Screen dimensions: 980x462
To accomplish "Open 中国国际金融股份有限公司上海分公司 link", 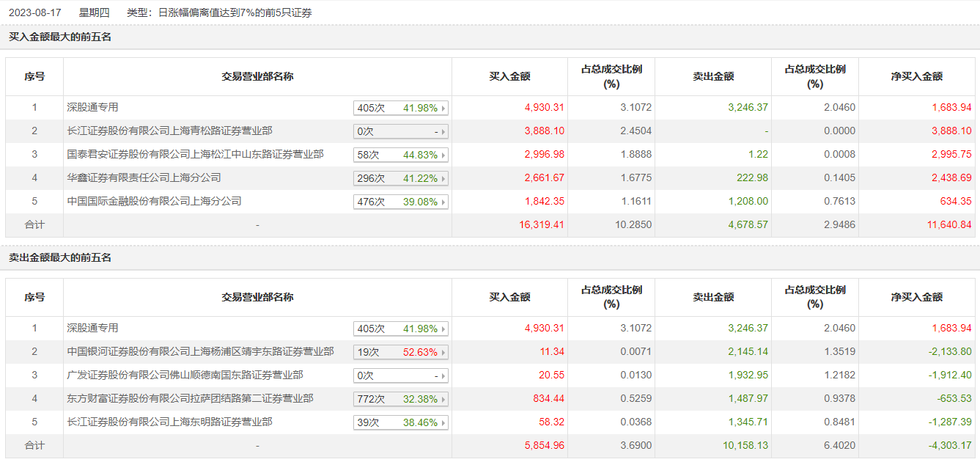I will tap(154, 202).
